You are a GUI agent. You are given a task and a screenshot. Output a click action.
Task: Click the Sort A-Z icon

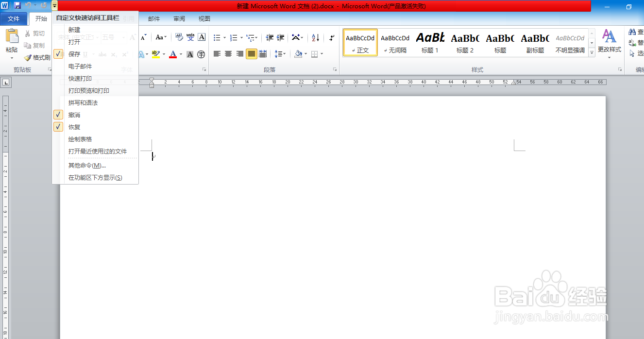(x=316, y=37)
